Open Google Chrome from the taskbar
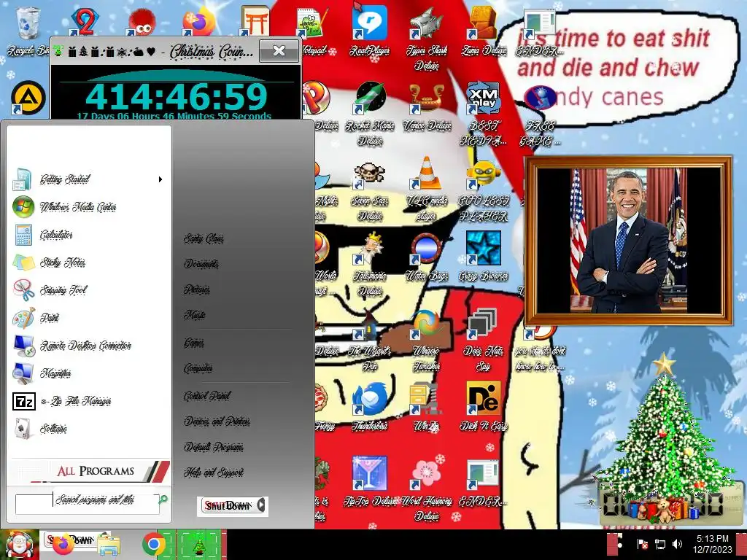Viewport: 747px width, 560px height. (153, 544)
